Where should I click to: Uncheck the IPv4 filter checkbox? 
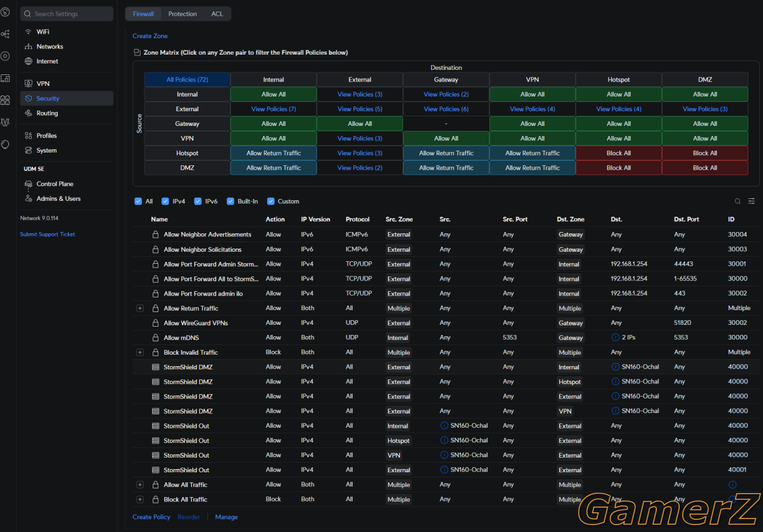point(165,201)
